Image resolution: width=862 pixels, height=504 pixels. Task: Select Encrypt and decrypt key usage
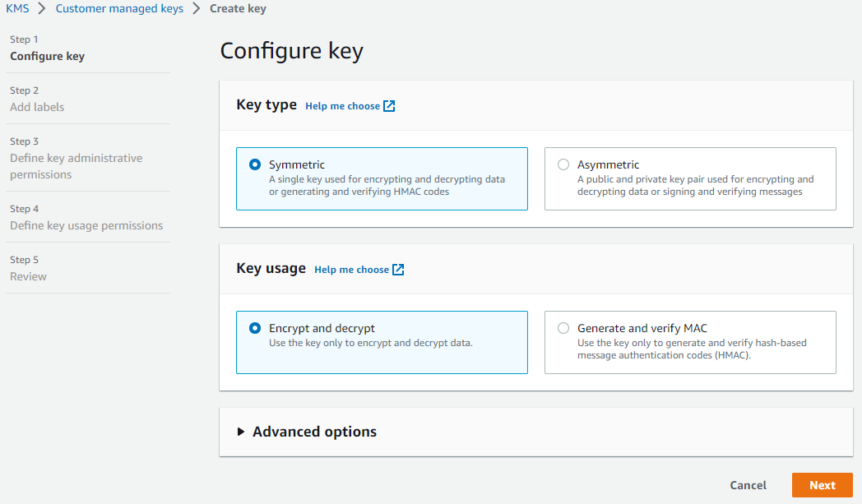click(x=255, y=328)
